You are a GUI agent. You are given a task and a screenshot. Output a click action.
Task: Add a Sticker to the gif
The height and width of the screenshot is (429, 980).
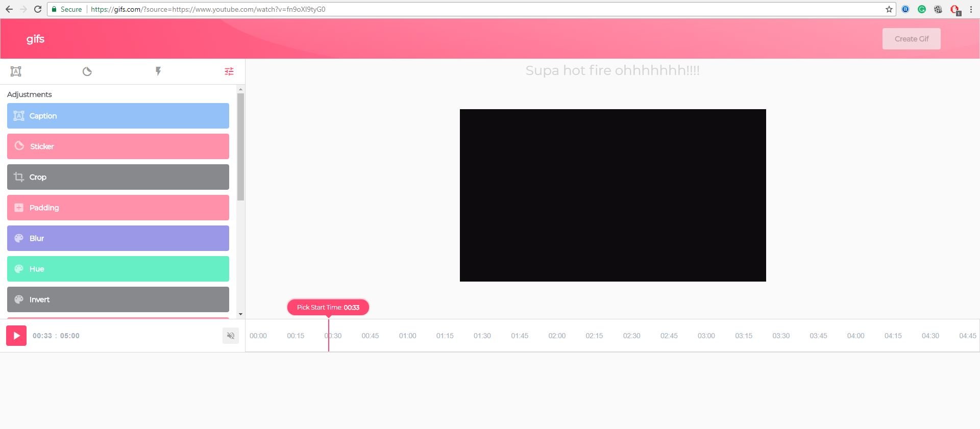pyautogui.click(x=118, y=146)
